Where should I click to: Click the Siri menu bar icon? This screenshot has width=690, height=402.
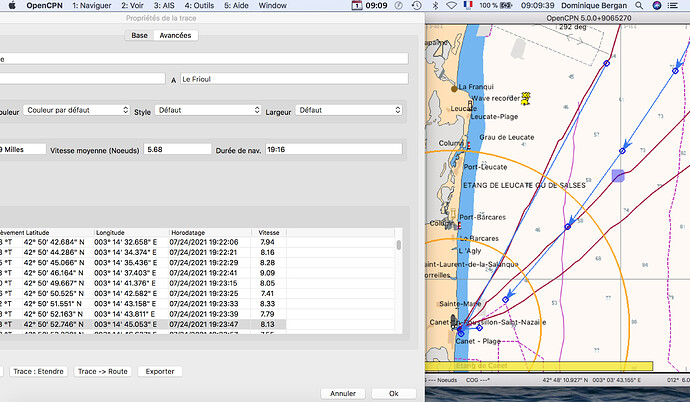[x=657, y=5]
